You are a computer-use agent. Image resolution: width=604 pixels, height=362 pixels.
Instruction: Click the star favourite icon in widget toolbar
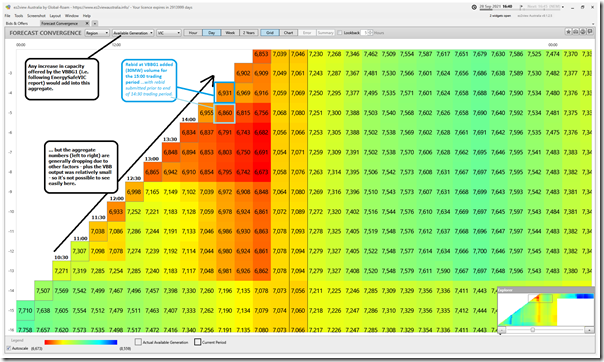(x=568, y=32)
